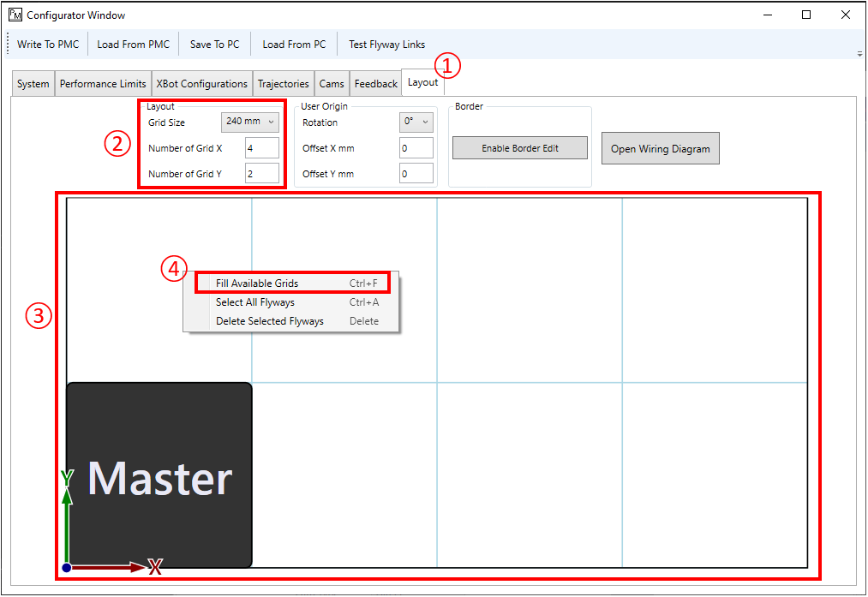868x597 pixels.
Task: Run Test Flyway Links
Action: (x=386, y=45)
